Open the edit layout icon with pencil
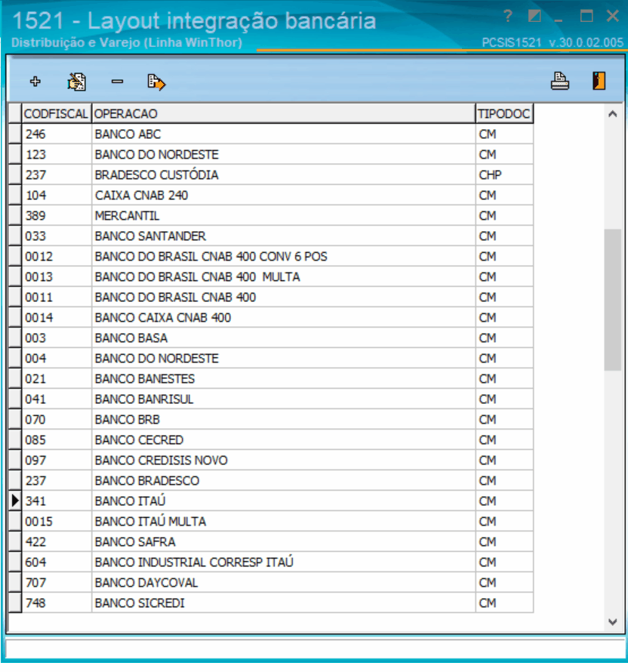 (77, 82)
